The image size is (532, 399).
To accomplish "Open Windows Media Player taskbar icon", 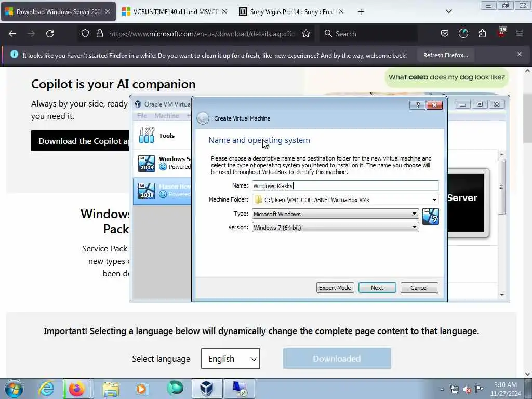I will (141, 389).
